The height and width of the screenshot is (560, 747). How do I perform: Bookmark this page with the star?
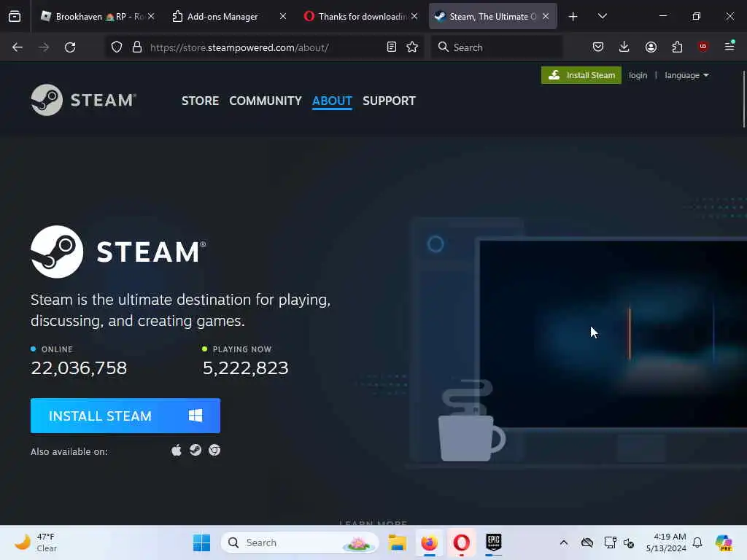coord(412,47)
